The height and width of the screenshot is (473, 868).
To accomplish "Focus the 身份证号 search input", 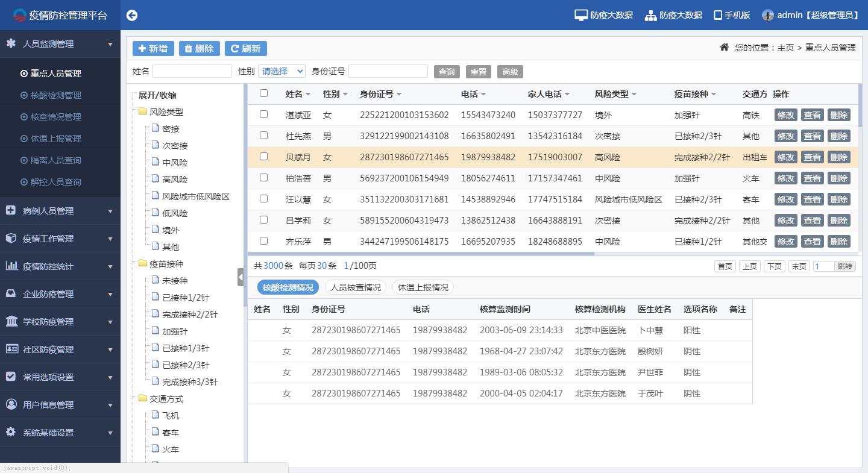I will click(x=388, y=71).
